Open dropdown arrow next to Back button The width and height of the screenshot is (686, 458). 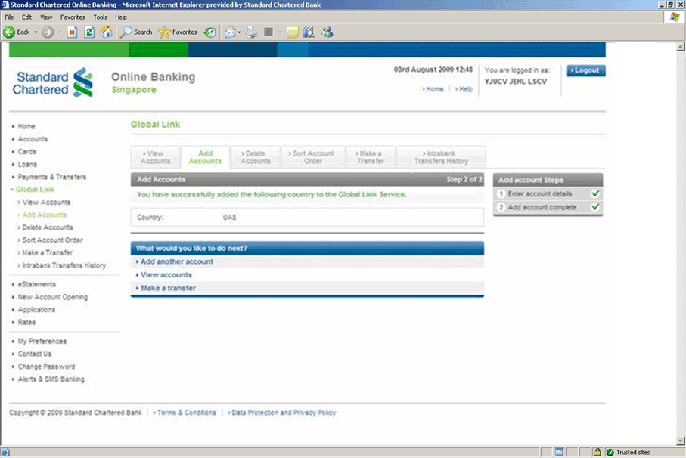35,32
